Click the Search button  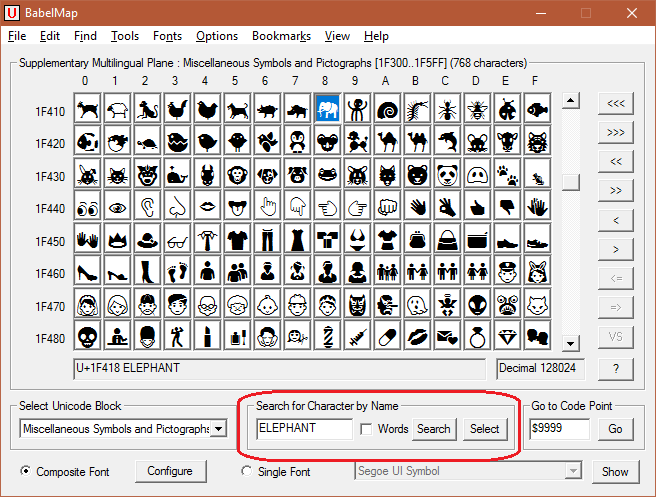pyautogui.click(x=434, y=429)
